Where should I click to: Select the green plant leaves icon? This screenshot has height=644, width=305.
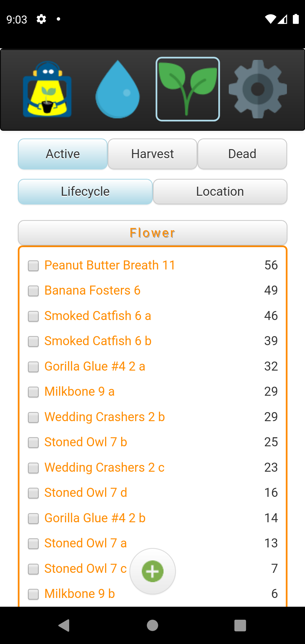(188, 89)
